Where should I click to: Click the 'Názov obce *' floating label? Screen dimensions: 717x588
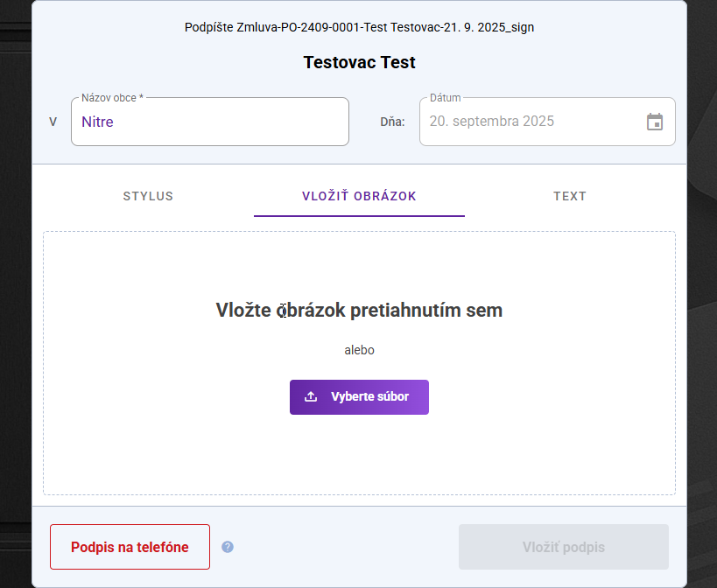112,98
